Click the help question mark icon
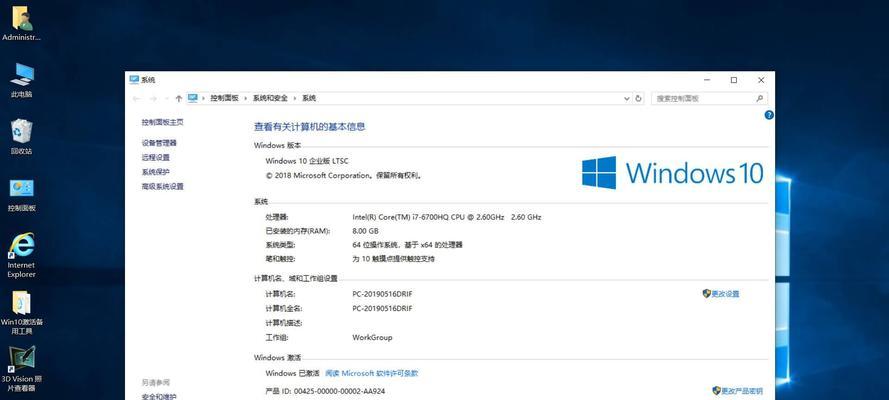This screenshot has width=889, height=400. (769, 115)
